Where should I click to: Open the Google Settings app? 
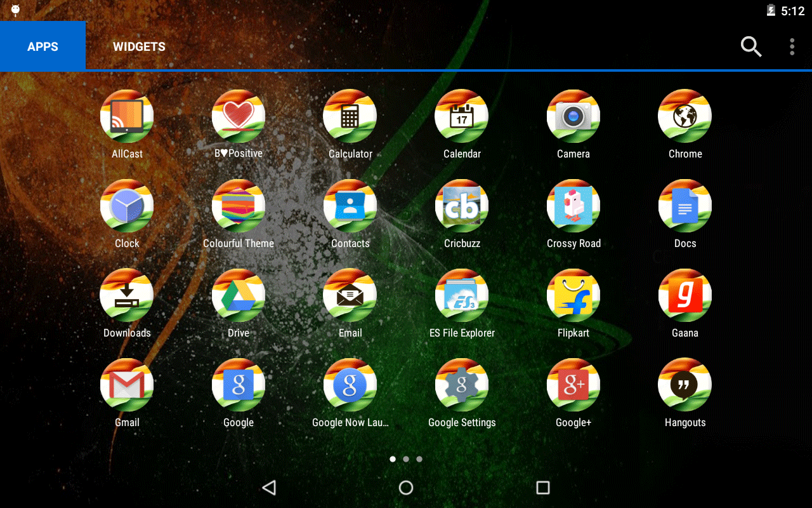click(462, 385)
